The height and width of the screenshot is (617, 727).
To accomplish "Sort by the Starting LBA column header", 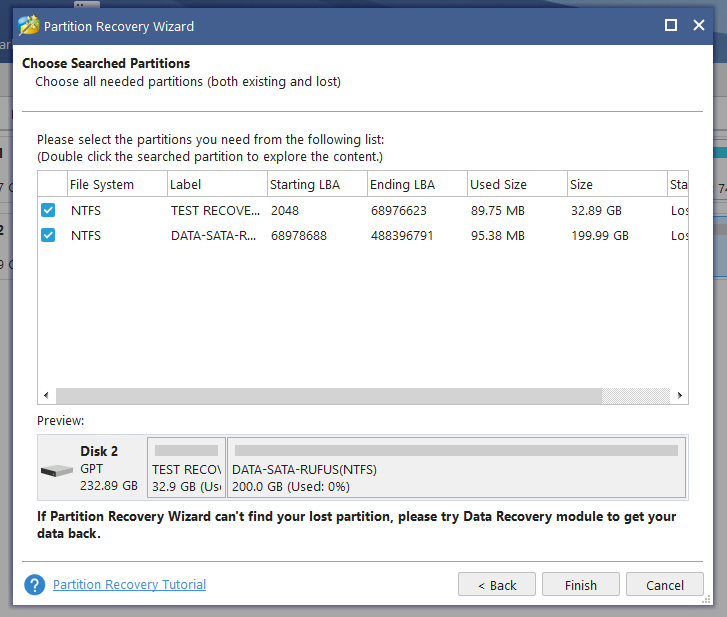I will tap(317, 184).
